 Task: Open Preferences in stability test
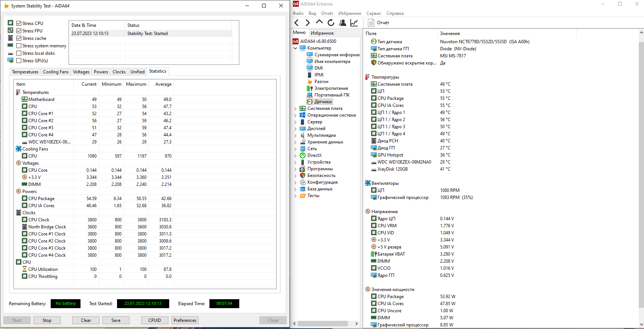[185, 320]
